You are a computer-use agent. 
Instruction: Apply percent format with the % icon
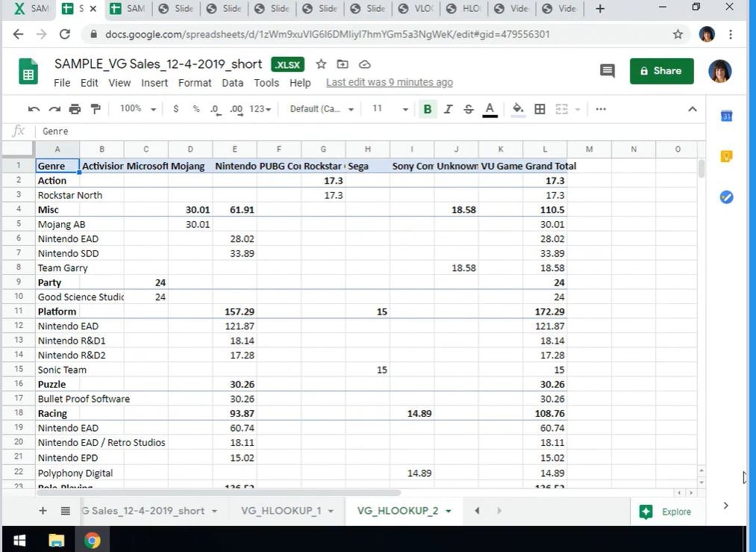click(196, 109)
